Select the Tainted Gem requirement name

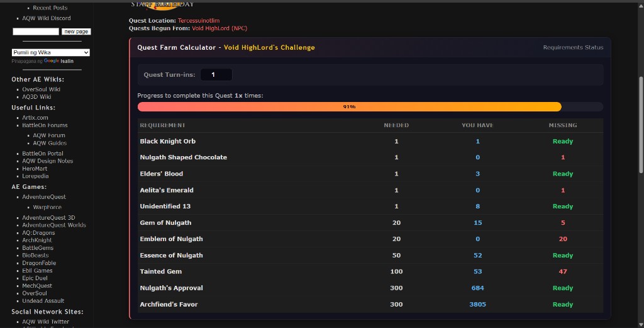point(160,272)
